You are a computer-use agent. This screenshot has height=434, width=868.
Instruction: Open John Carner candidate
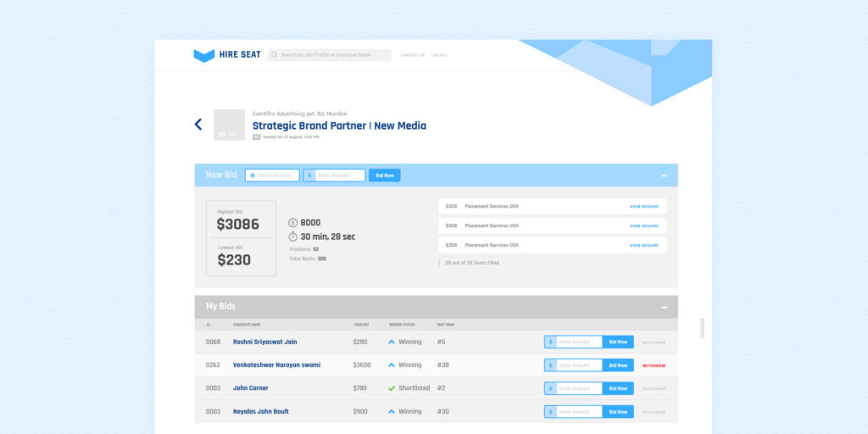(x=250, y=388)
